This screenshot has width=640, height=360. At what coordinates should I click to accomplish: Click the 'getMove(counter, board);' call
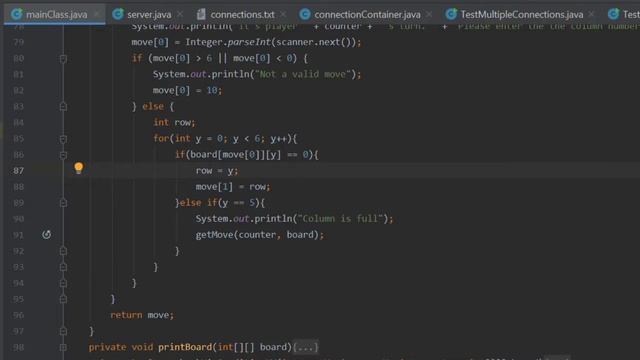coord(260,235)
